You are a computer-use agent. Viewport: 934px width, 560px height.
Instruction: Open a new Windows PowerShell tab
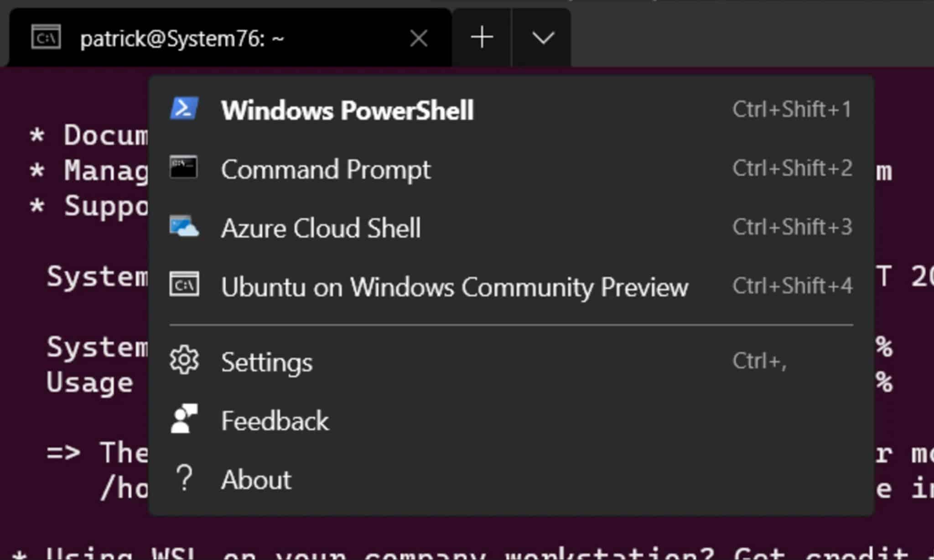348,109
